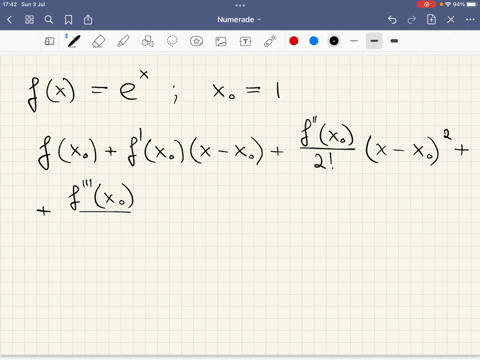
Task: Select the Text box tool
Action: tap(245, 41)
